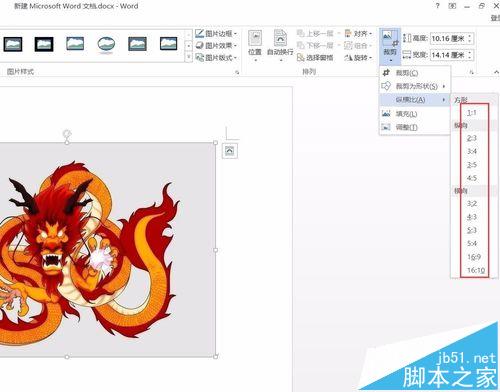Viewport: 500px width, 392px height.
Task: Open 图片效果 (Picture Effects) dropdown
Action: (x=216, y=45)
